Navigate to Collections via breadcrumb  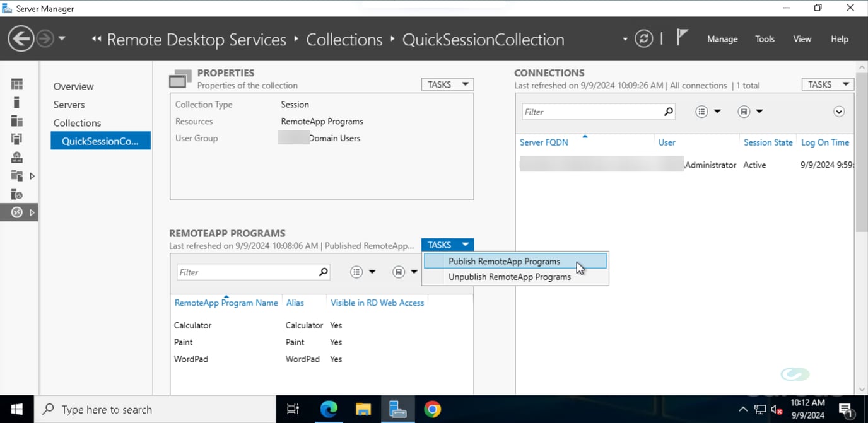(344, 39)
